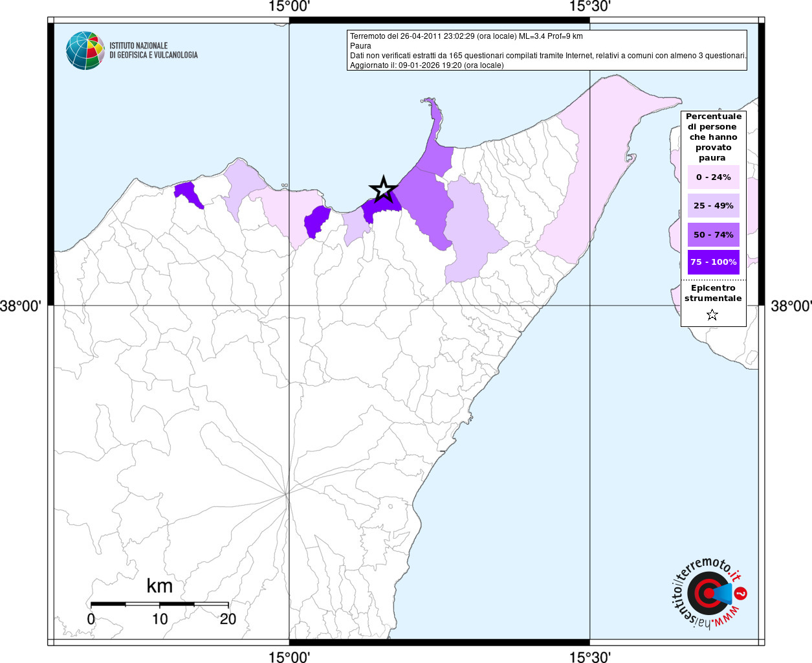
Task: Click the INGV globe logo
Action: click(85, 51)
